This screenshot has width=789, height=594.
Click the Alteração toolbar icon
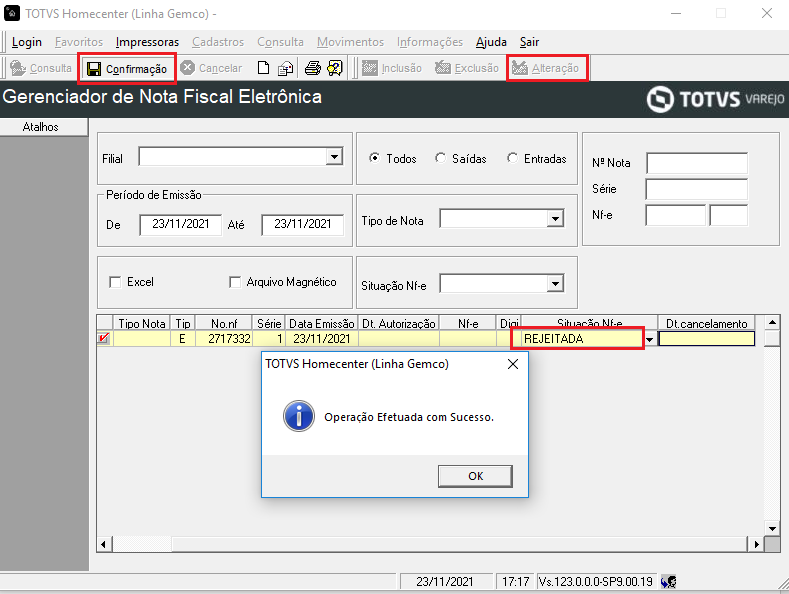point(520,67)
